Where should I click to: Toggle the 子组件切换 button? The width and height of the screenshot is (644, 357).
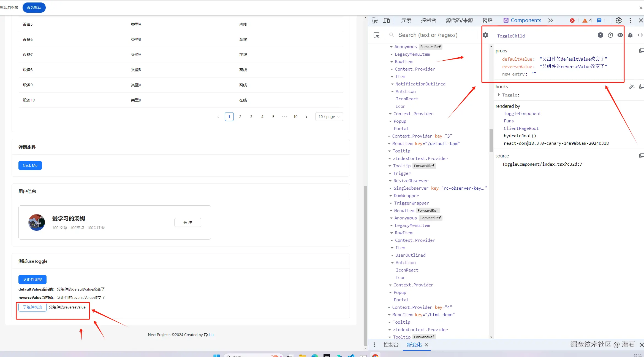pos(32,307)
